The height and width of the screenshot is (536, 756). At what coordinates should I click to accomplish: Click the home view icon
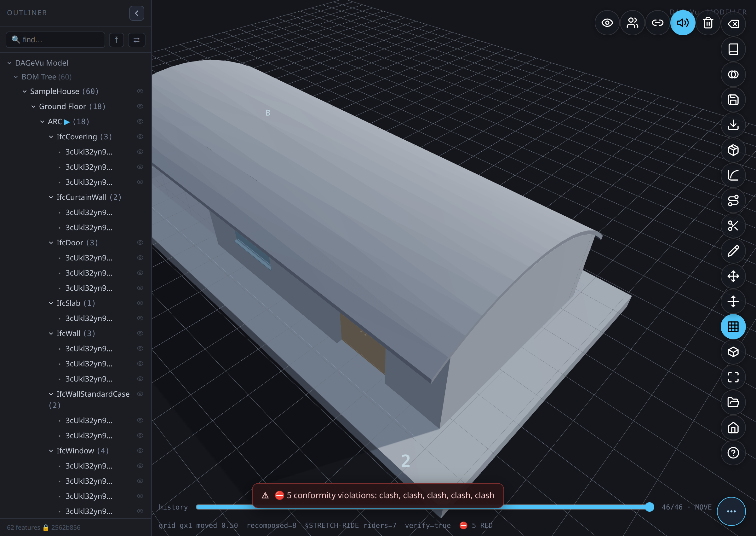(733, 428)
